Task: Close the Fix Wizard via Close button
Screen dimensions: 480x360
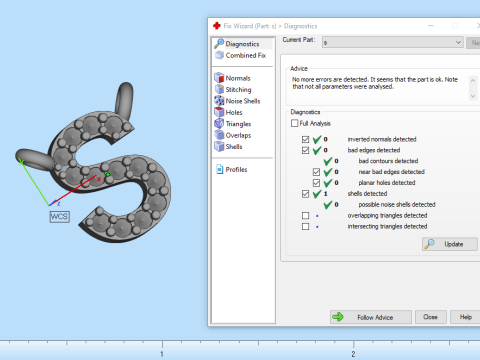Action: point(431,317)
